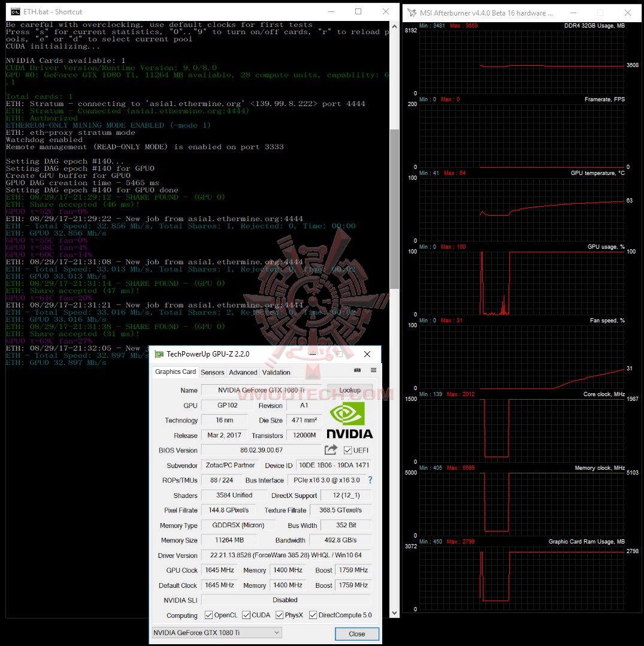Click the bus interface question mark icon
644x646 pixels.
pyautogui.click(x=370, y=480)
